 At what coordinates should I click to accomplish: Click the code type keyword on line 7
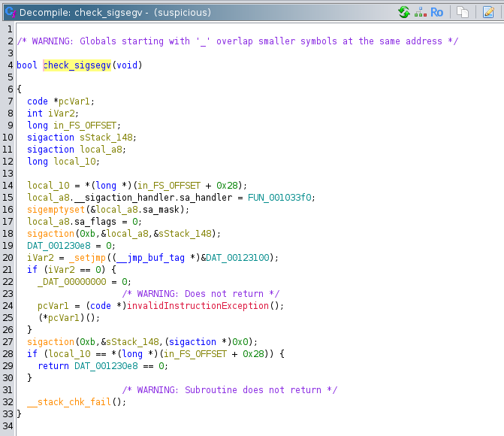pos(38,101)
